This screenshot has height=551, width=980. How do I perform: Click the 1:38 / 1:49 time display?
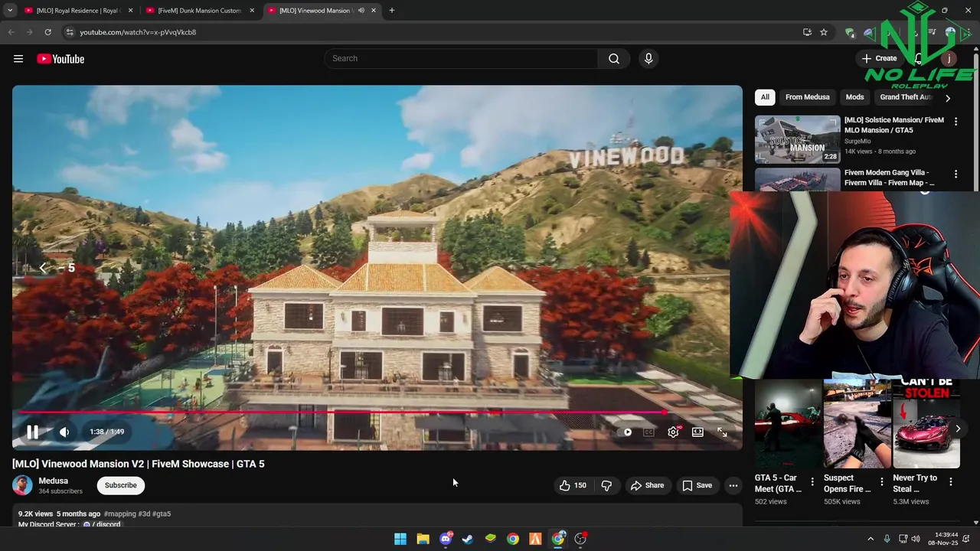click(x=106, y=432)
